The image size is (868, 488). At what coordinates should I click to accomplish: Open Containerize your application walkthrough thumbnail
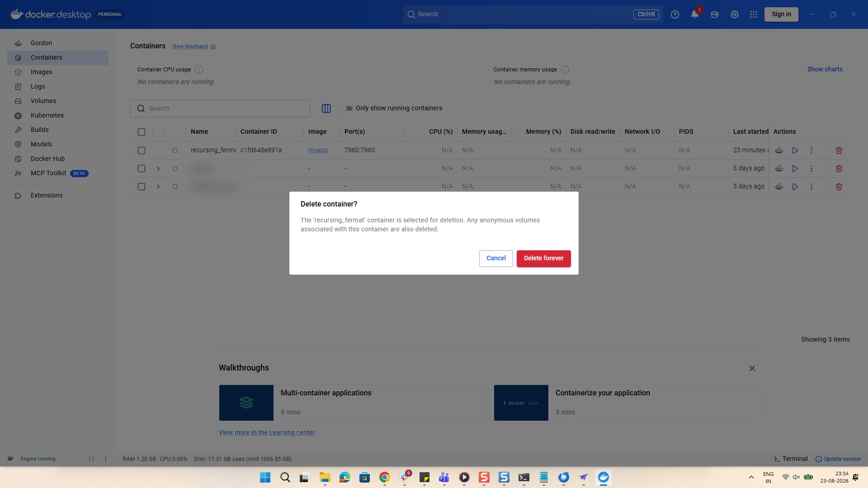[521, 403]
